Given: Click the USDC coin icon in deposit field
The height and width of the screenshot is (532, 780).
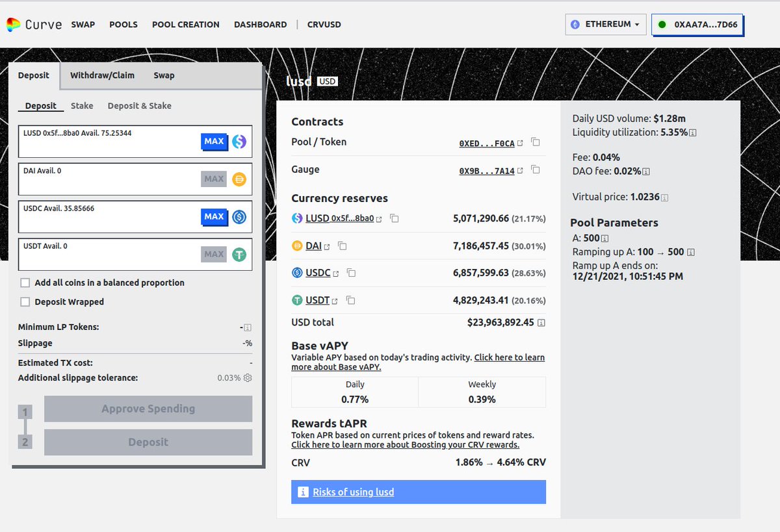Looking at the screenshot, I should point(239,217).
